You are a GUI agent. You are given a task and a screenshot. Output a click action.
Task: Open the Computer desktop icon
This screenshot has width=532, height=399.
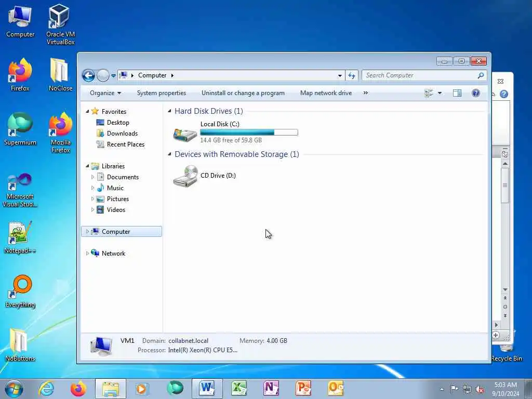point(20,21)
